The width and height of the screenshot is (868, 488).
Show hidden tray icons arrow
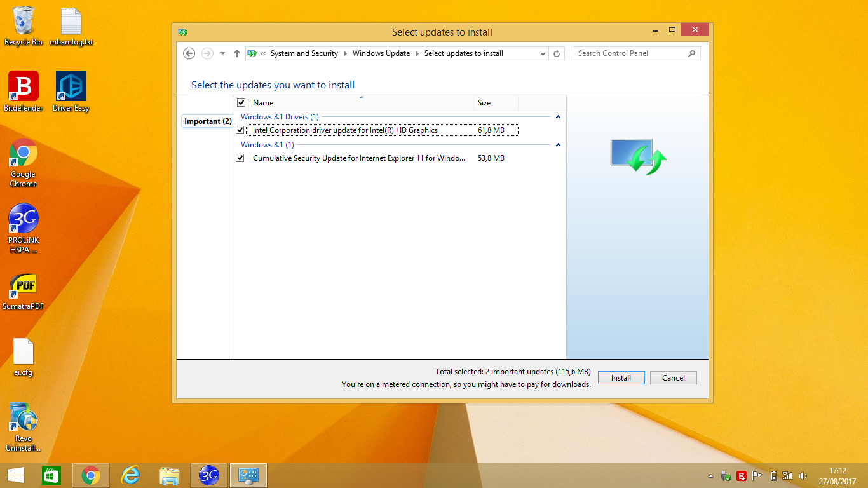pyautogui.click(x=710, y=475)
